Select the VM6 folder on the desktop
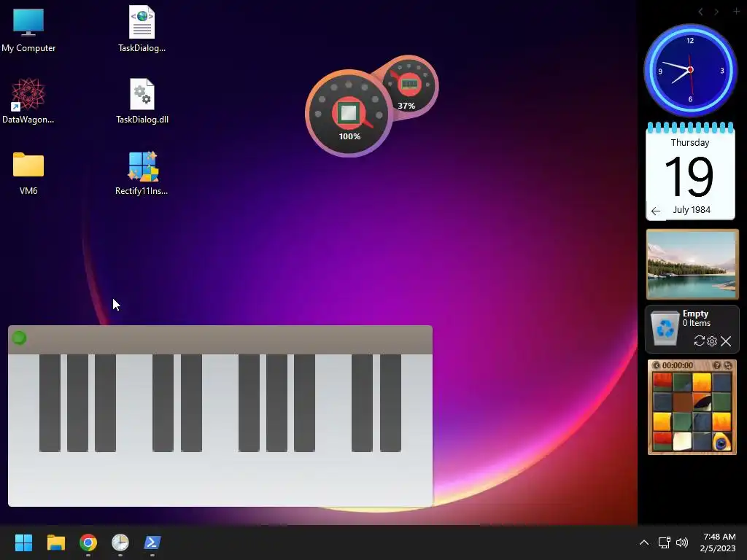 click(28, 173)
